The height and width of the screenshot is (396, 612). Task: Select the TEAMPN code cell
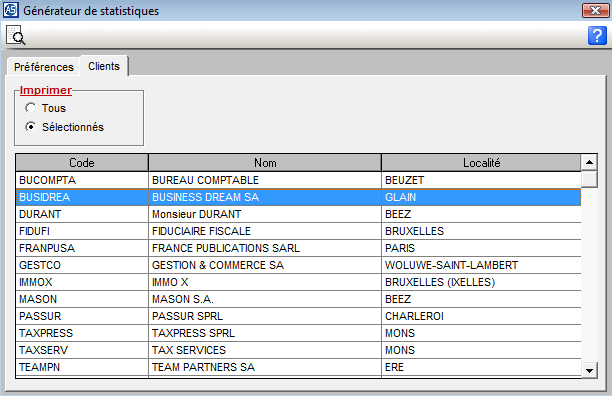point(82,367)
